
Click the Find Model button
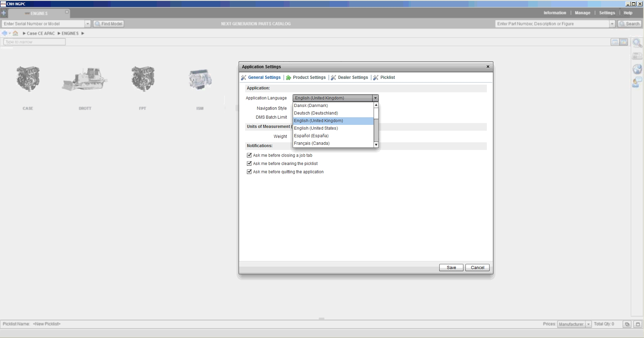[x=108, y=24]
